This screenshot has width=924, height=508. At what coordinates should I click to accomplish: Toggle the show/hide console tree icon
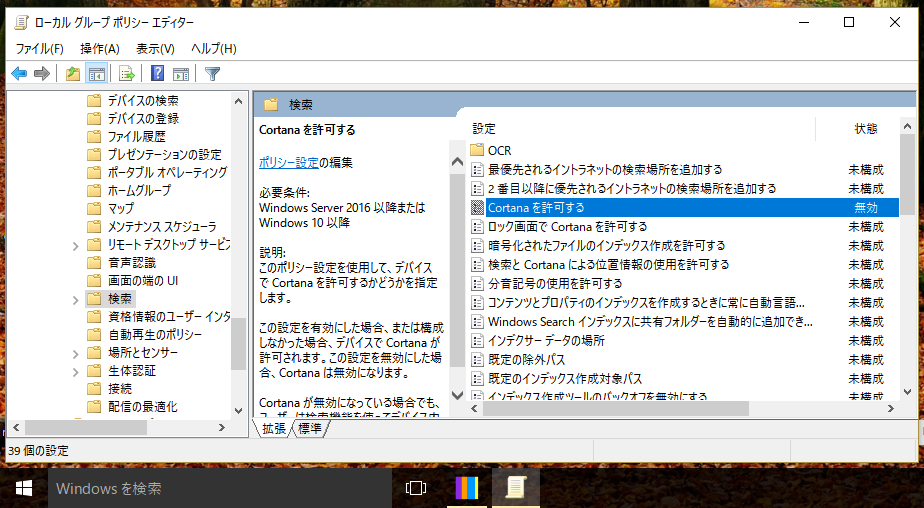(97, 74)
